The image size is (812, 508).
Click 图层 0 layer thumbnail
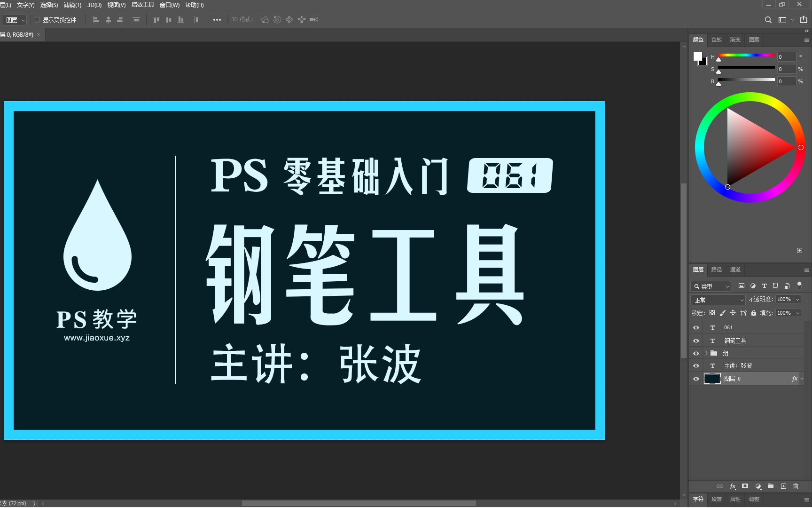pyautogui.click(x=712, y=379)
